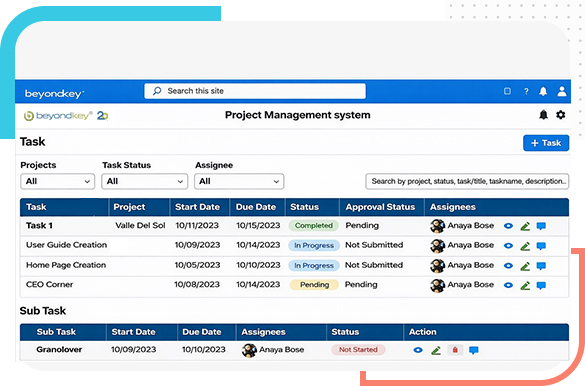Open the Granolover sub task
Screen dimensions: 585x386
click(x=59, y=350)
